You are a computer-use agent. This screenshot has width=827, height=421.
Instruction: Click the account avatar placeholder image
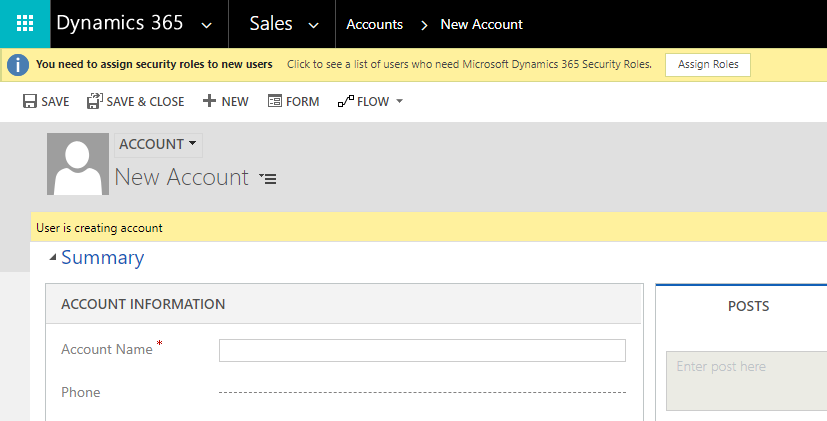[x=78, y=164]
